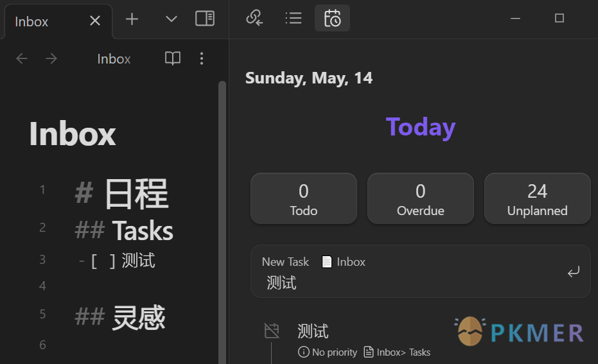Click the New Task input field
The image size is (598, 364).
(411, 283)
